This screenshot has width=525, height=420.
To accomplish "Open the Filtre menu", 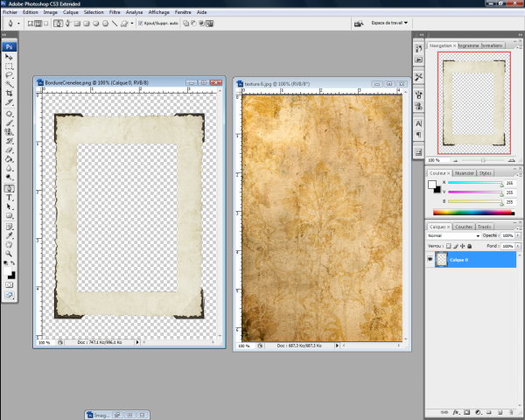I will pos(115,13).
